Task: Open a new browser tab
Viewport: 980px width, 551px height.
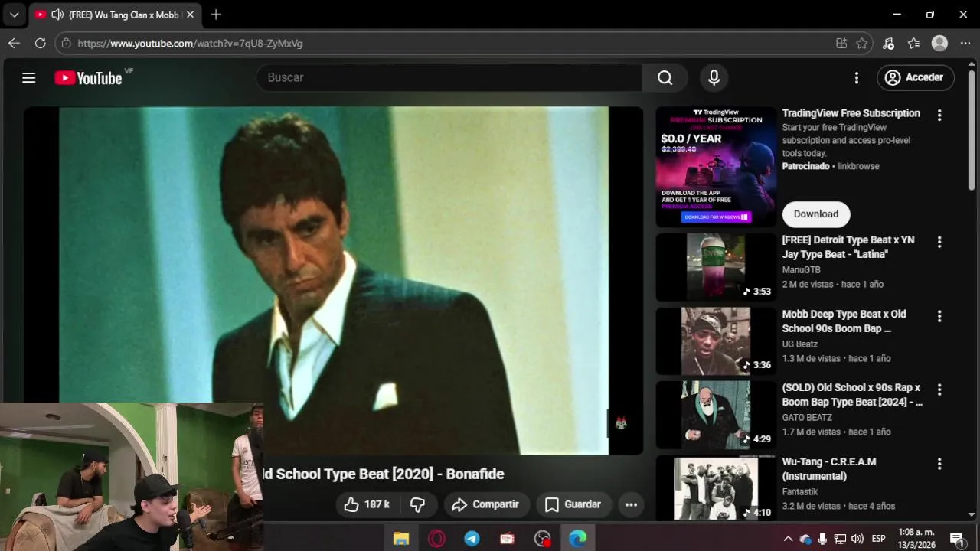Action: click(216, 15)
